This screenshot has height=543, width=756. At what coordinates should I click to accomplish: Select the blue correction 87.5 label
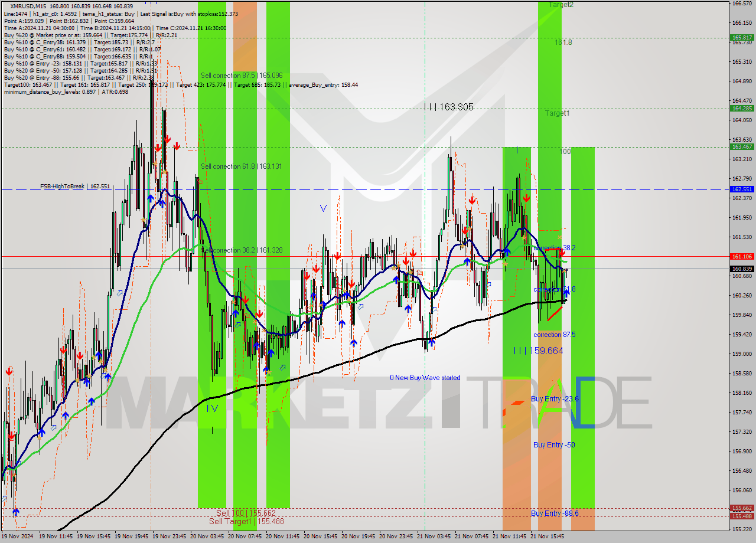(555, 335)
